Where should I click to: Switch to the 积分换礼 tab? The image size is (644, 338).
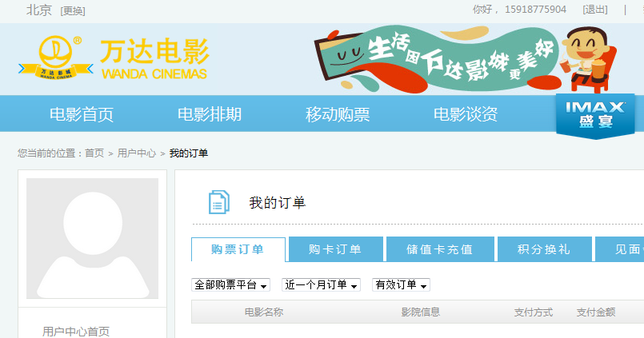click(x=545, y=249)
